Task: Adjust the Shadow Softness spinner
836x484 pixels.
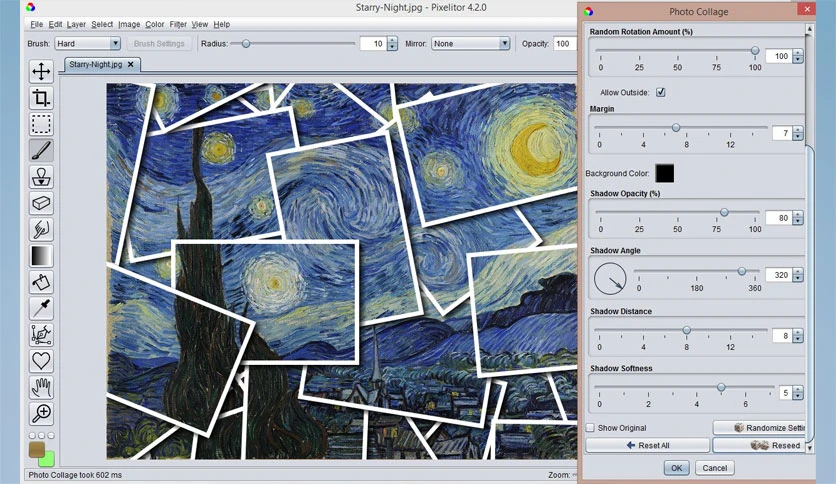Action: [798, 393]
